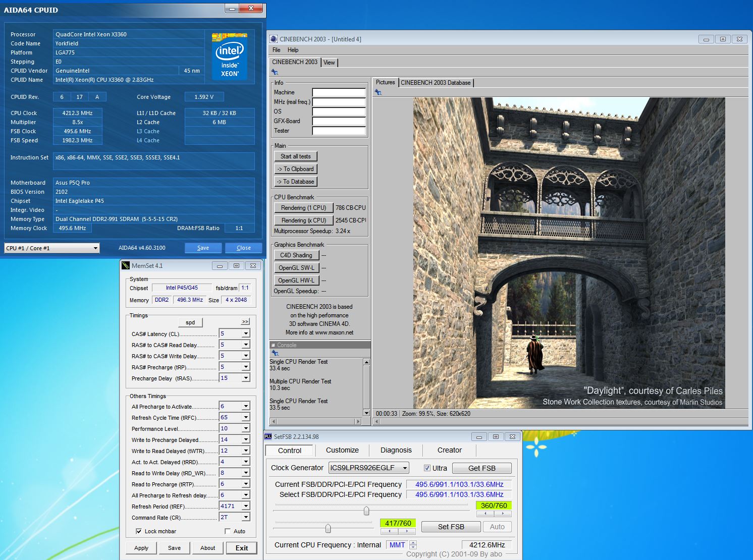Open the Refresh Period (tREF) dropdown
This screenshot has height=560, width=753.
(x=246, y=506)
